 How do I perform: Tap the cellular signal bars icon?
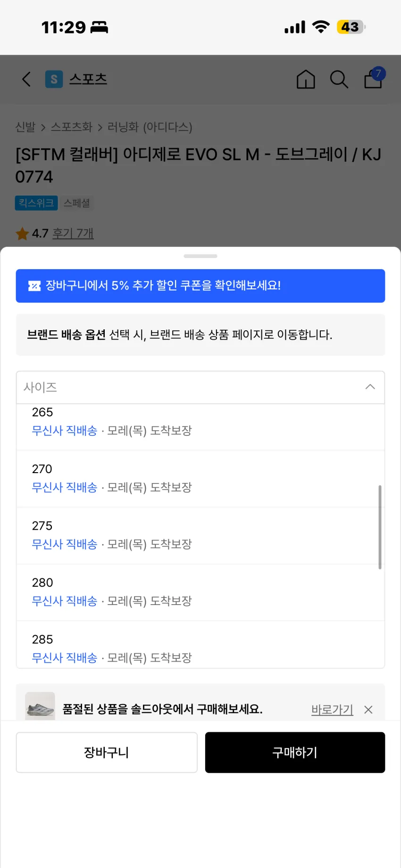pyautogui.click(x=295, y=27)
